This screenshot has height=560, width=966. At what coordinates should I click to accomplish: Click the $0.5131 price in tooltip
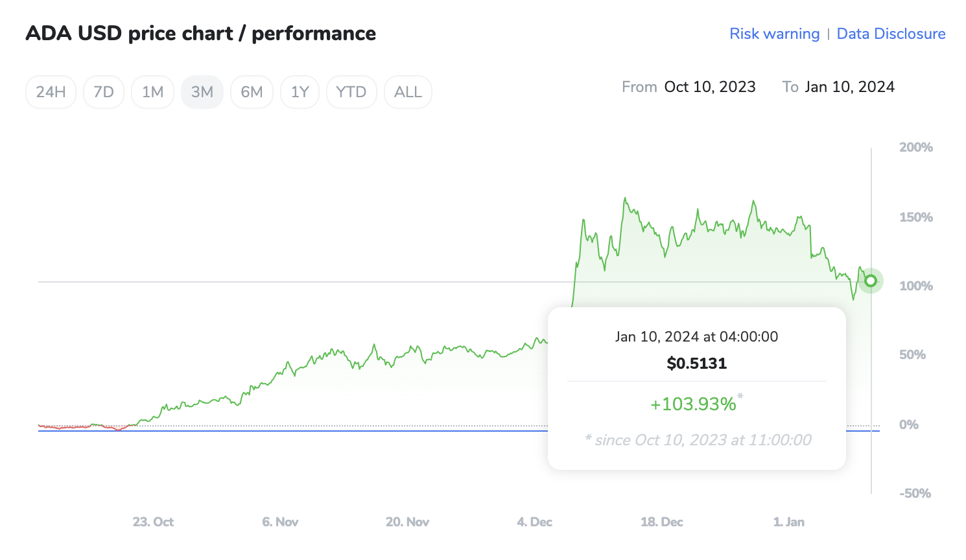tap(696, 363)
